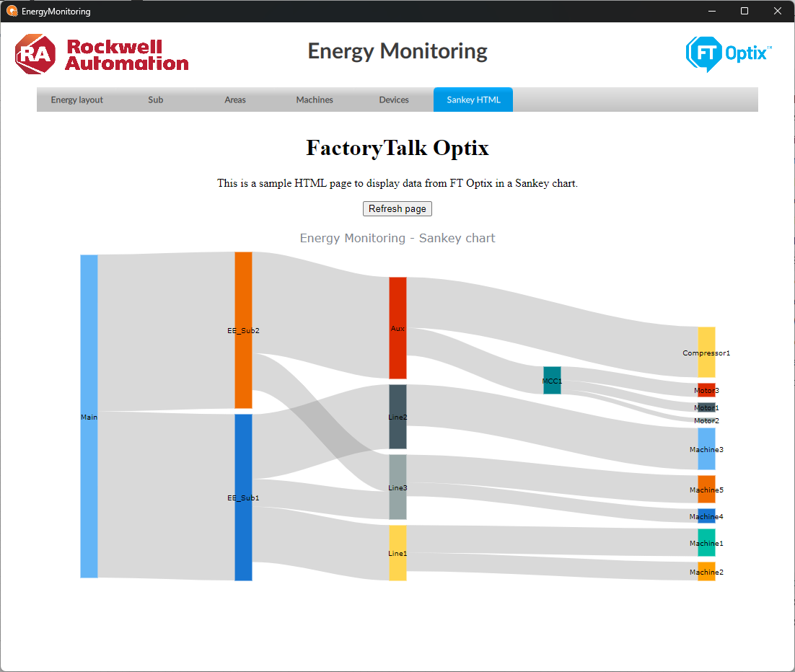Image resolution: width=795 pixels, height=672 pixels.
Task: Select the Sankey HTML tab
Action: (473, 100)
